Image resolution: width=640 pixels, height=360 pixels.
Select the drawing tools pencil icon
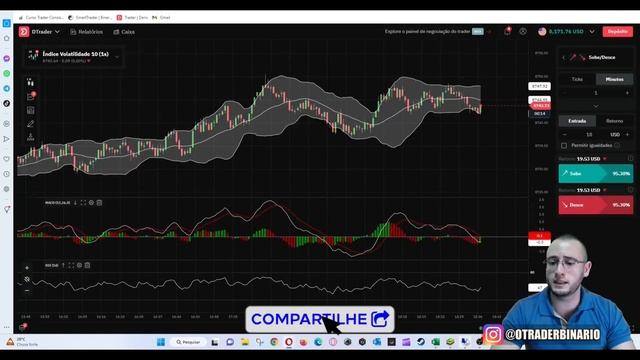click(x=31, y=124)
